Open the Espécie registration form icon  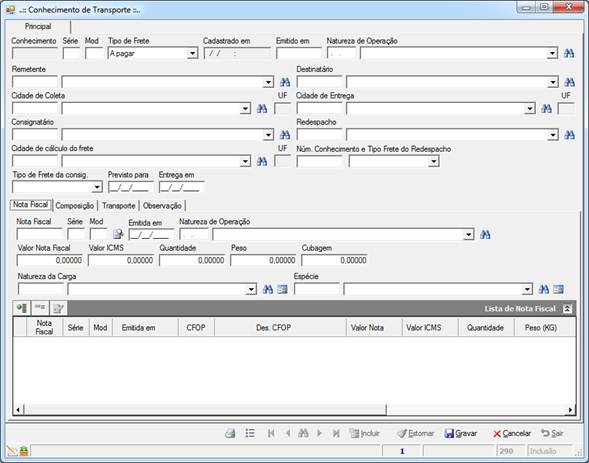[558, 289]
